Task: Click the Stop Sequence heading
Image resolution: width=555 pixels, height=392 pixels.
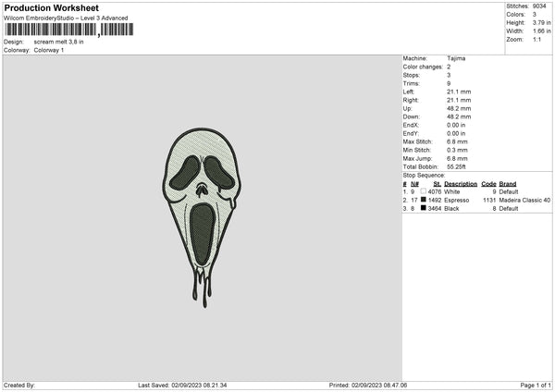Action: point(424,175)
